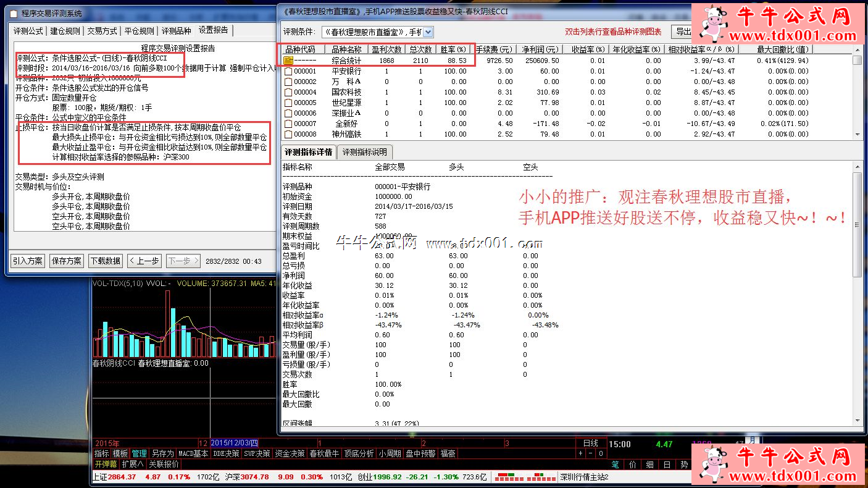The width and height of the screenshot is (868, 488).
Task: Choose the 小周期 indicator template
Action: (390, 453)
